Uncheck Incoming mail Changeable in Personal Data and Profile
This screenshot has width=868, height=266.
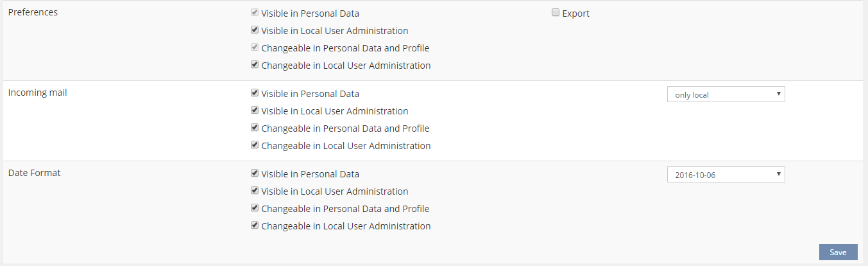coord(255,128)
